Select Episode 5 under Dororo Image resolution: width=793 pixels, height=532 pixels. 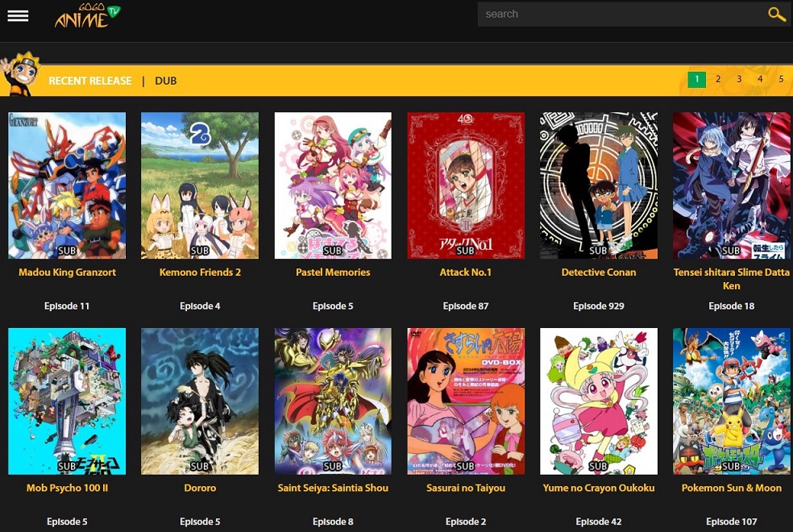(x=200, y=522)
